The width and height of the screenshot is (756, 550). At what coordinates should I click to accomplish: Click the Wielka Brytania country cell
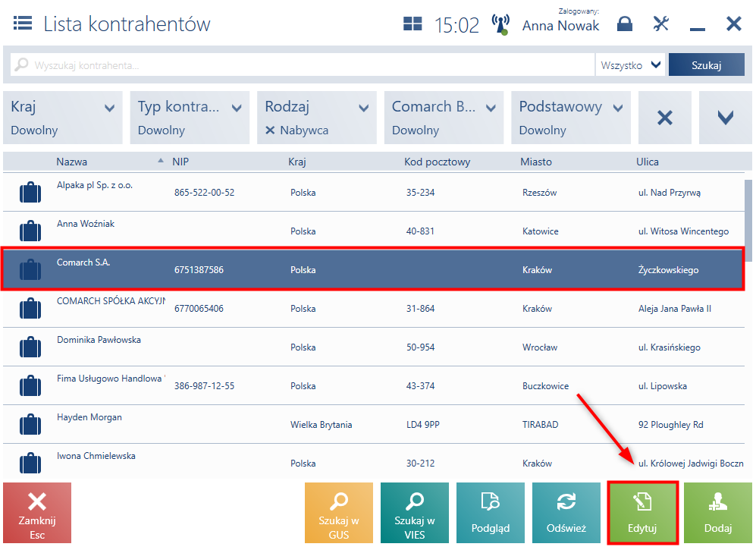321,425
